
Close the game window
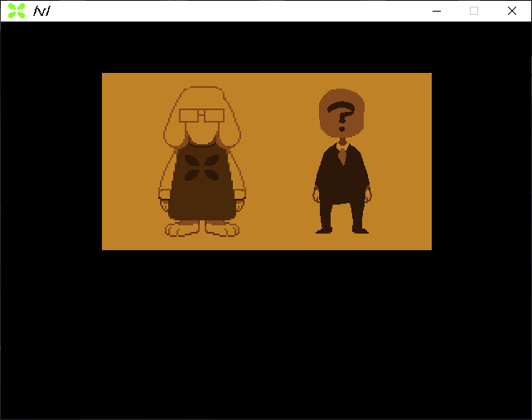(x=512, y=11)
